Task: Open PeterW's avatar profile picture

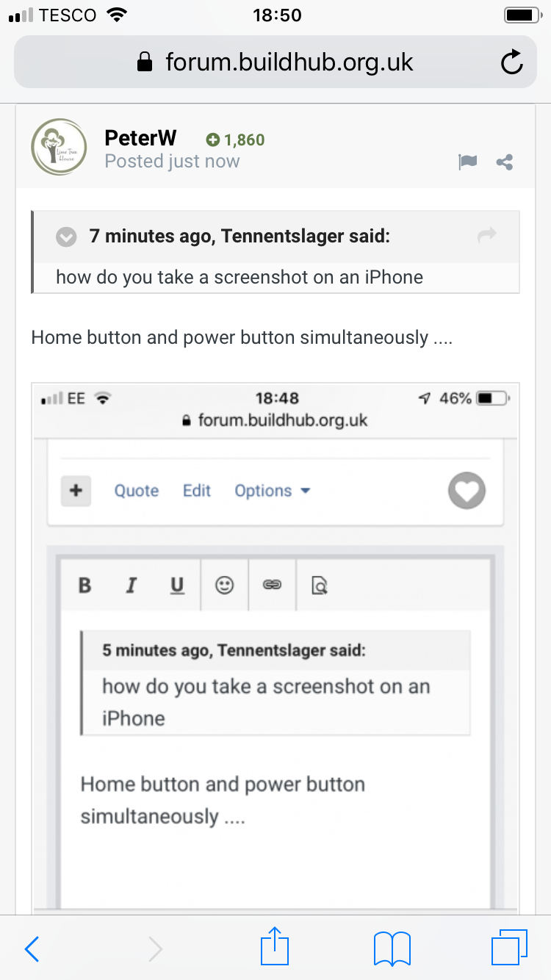Action: click(x=60, y=147)
